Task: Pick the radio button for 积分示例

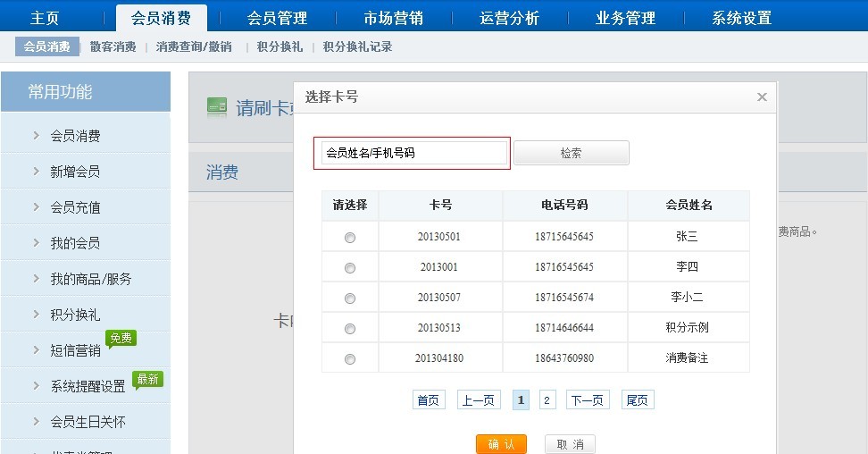Action: (x=350, y=329)
